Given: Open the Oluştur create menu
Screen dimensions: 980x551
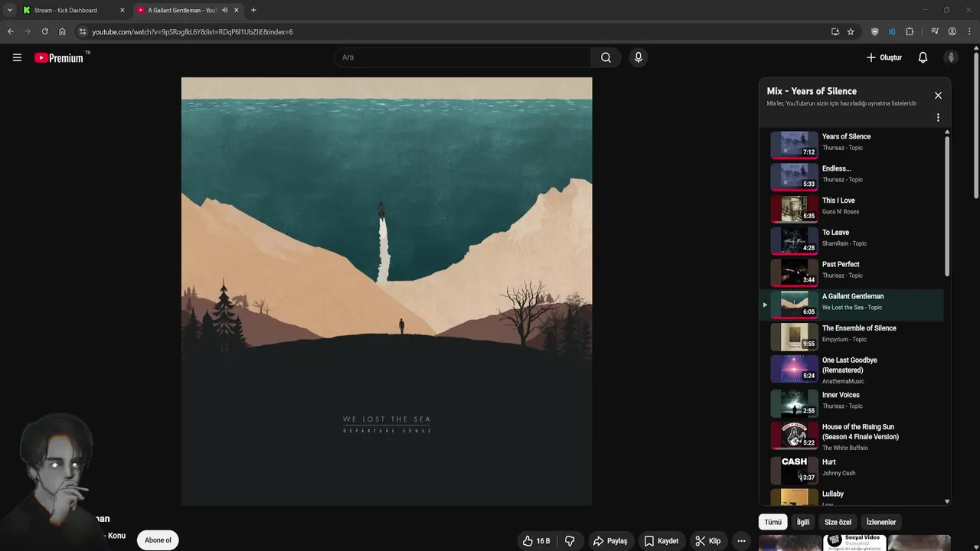Looking at the screenshot, I should pyautogui.click(x=884, y=57).
